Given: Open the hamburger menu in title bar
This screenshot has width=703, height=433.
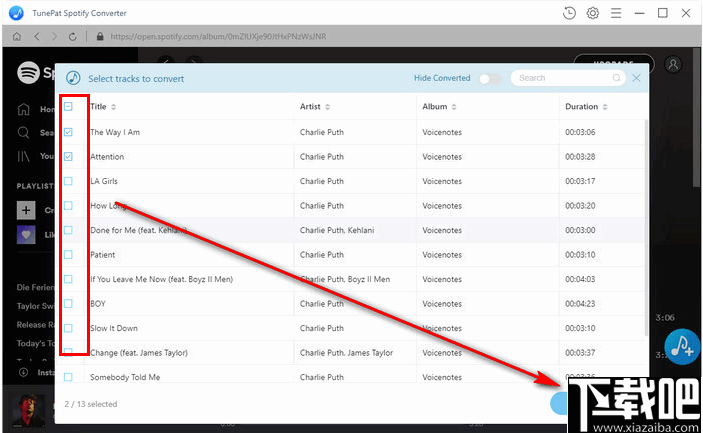Looking at the screenshot, I should point(616,13).
